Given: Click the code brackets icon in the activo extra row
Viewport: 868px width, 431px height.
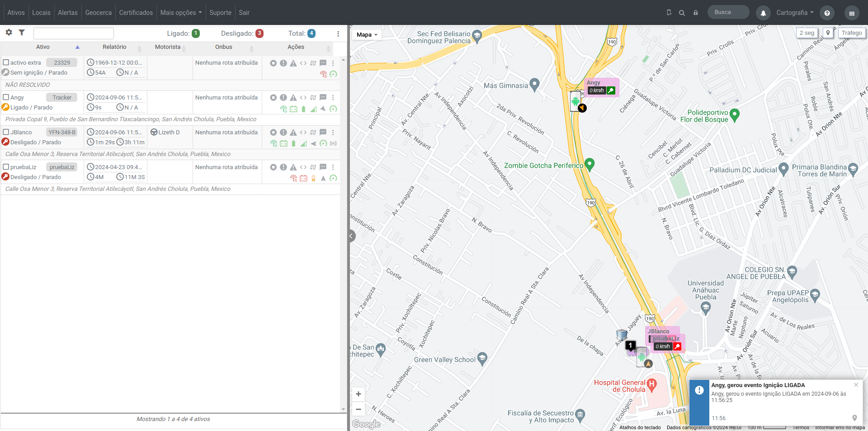Looking at the screenshot, I should point(303,63).
